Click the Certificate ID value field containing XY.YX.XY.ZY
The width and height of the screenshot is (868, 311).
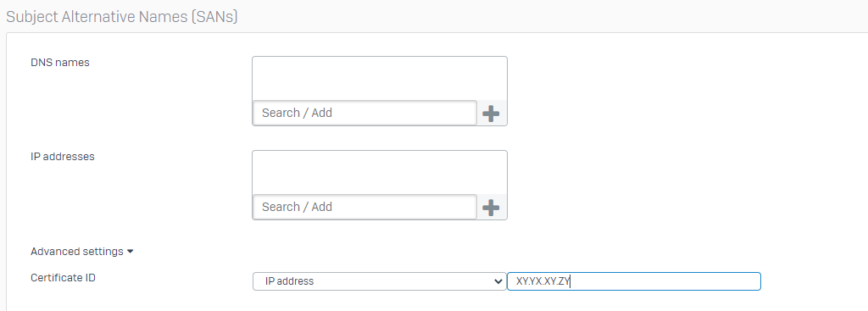click(x=634, y=281)
